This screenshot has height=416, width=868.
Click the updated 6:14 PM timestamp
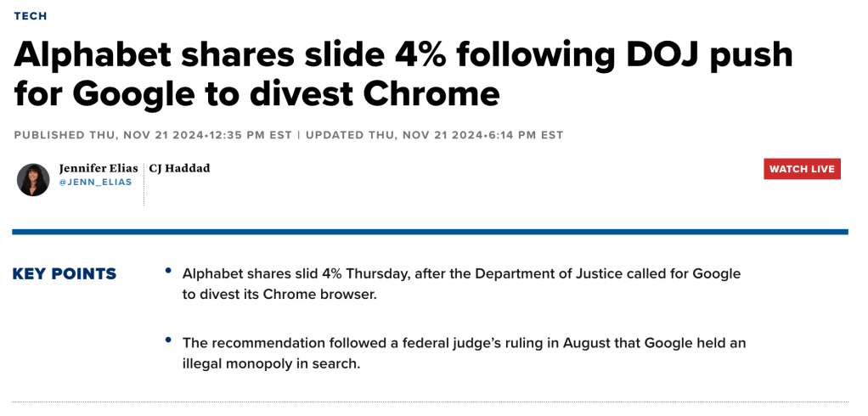pyautogui.click(x=434, y=135)
